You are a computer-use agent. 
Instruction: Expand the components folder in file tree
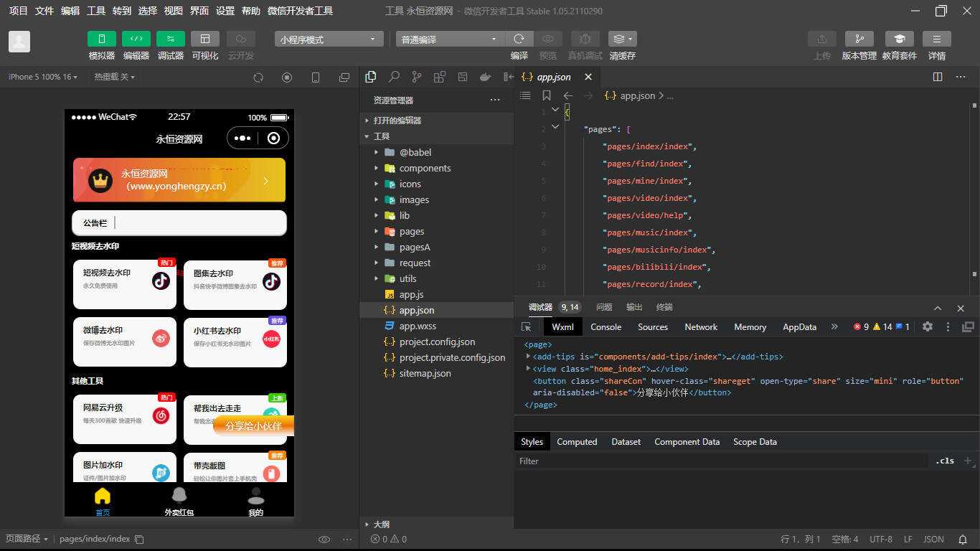coord(425,168)
